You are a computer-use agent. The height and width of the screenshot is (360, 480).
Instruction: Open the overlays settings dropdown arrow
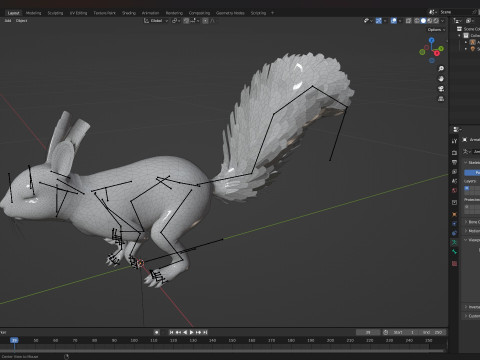[x=400, y=21]
